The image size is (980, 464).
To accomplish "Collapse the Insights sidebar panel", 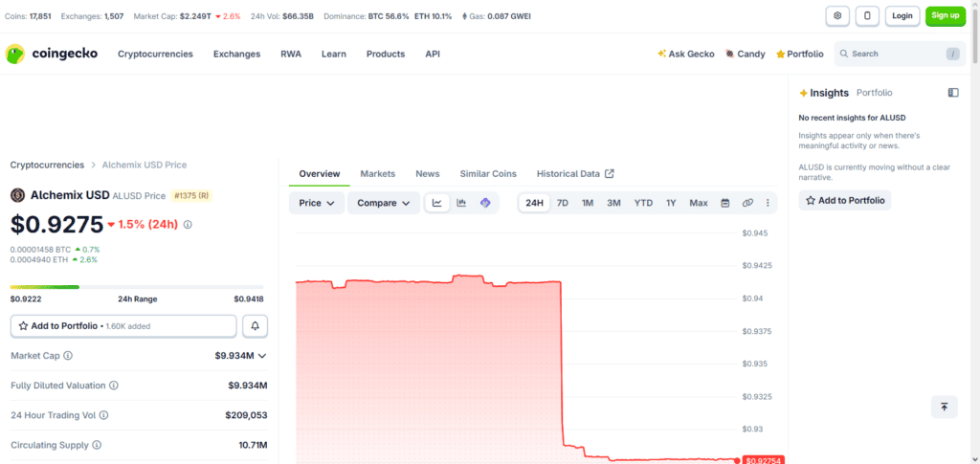I will click(953, 93).
